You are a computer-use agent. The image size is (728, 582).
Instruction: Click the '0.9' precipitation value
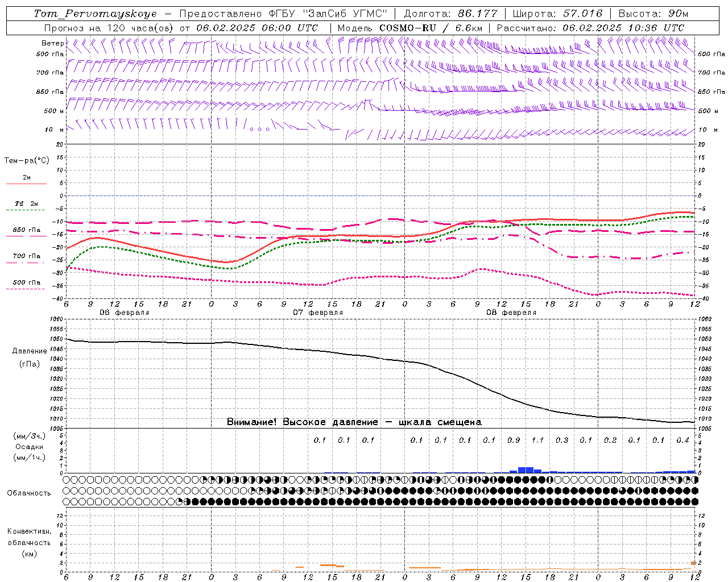tap(514, 440)
